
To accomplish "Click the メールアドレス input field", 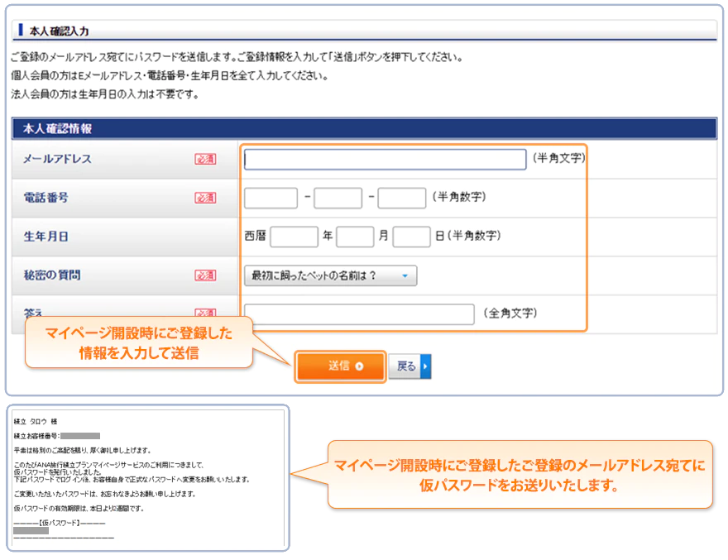I will [x=385, y=160].
